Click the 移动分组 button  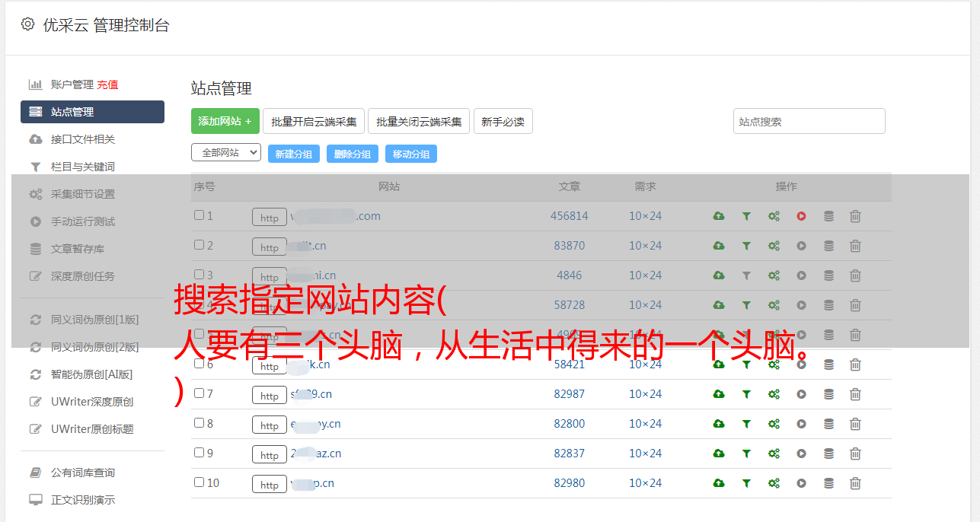coord(411,154)
